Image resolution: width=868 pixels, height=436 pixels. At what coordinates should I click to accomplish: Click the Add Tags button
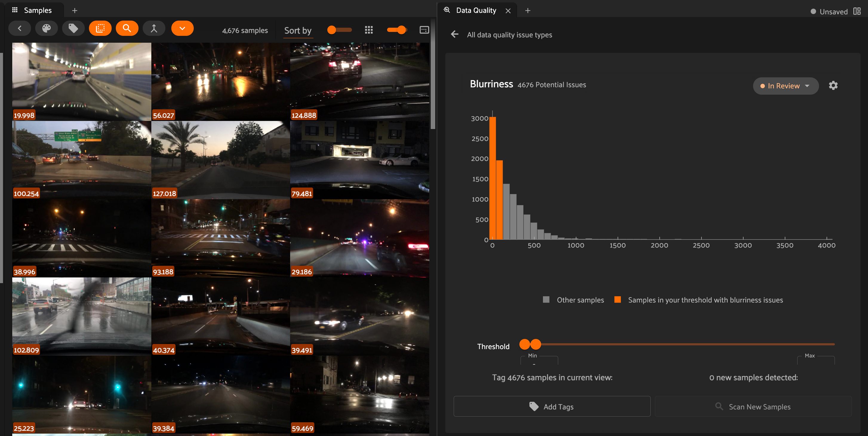(552, 406)
